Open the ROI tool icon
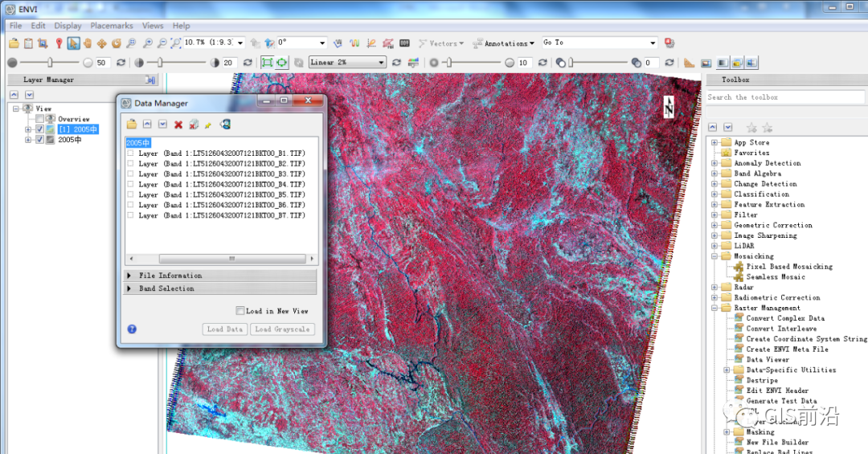 point(388,43)
